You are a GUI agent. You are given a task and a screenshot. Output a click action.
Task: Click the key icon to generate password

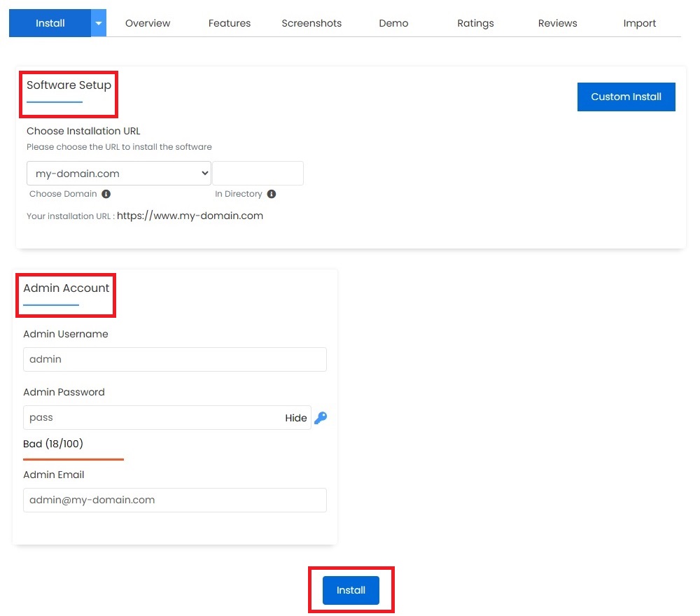click(x=321, y=418)
